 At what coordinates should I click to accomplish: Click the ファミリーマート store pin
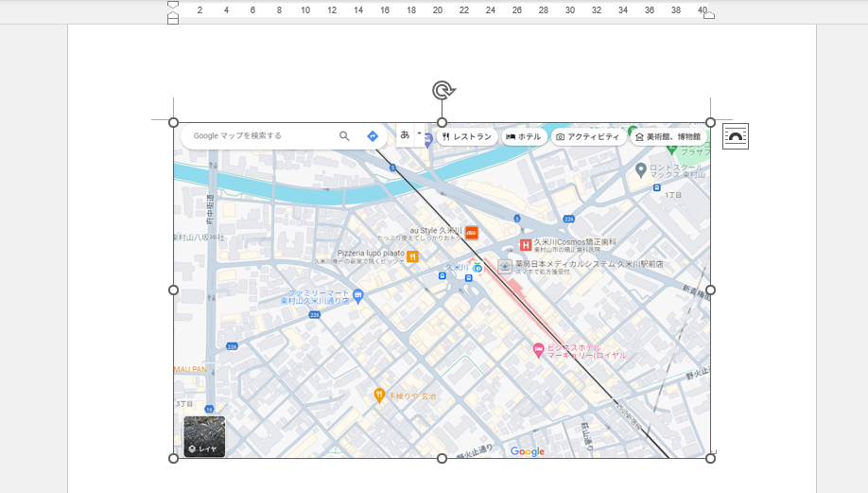coord(358,296)
